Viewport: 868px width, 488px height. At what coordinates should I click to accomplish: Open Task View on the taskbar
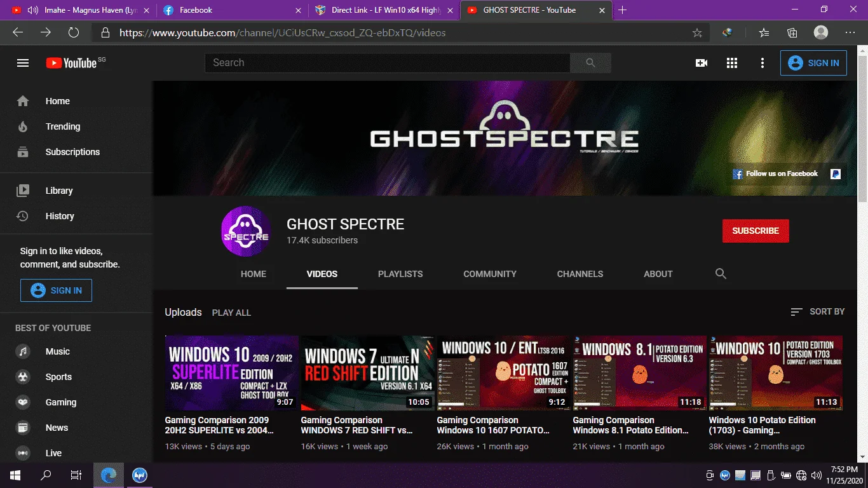point(76,475)
